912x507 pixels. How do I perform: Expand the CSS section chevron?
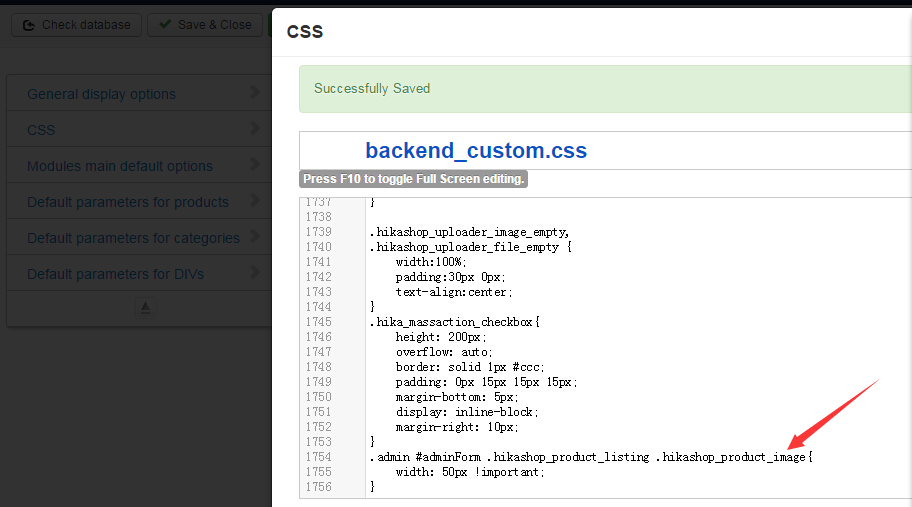coord(256,129)
